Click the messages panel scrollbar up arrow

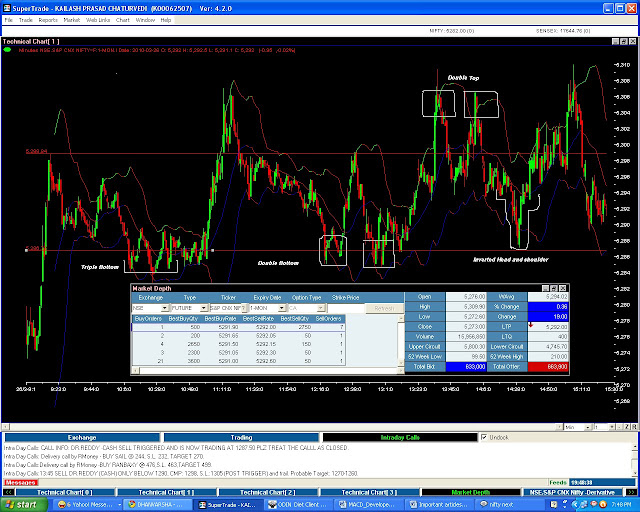(x=636, y=446)
